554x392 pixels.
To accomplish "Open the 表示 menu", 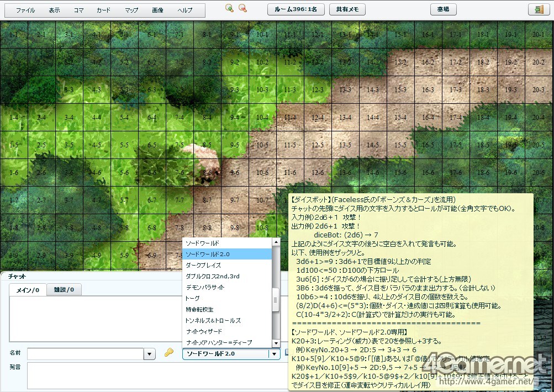I will 55,10.
